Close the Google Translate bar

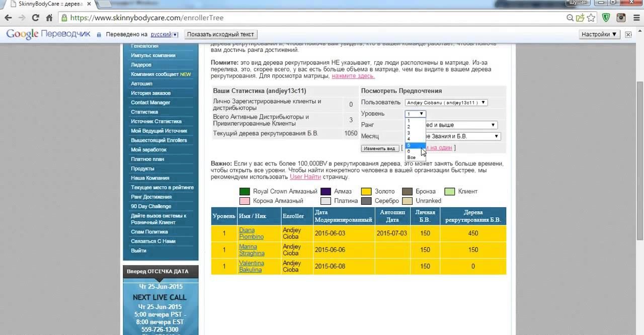click(x=628, y=35)
